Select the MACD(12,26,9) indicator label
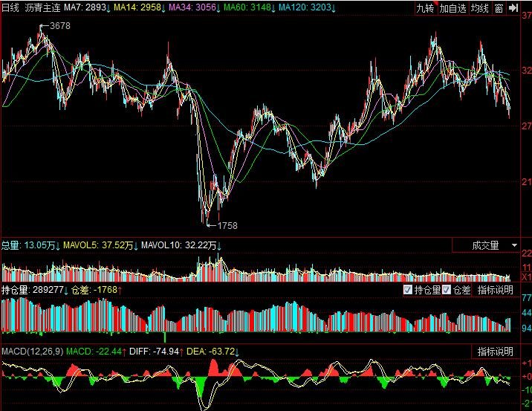This screenshot has height=411, width=532. 32,351
